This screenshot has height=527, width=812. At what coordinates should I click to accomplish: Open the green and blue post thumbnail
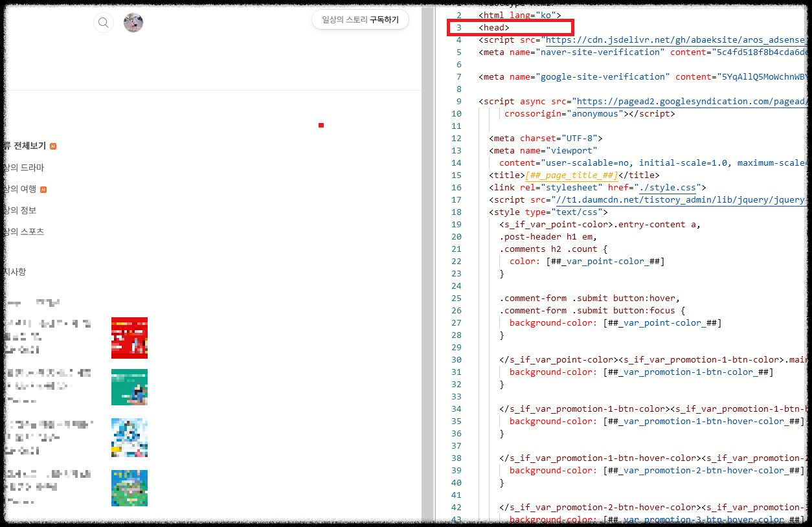130,488
